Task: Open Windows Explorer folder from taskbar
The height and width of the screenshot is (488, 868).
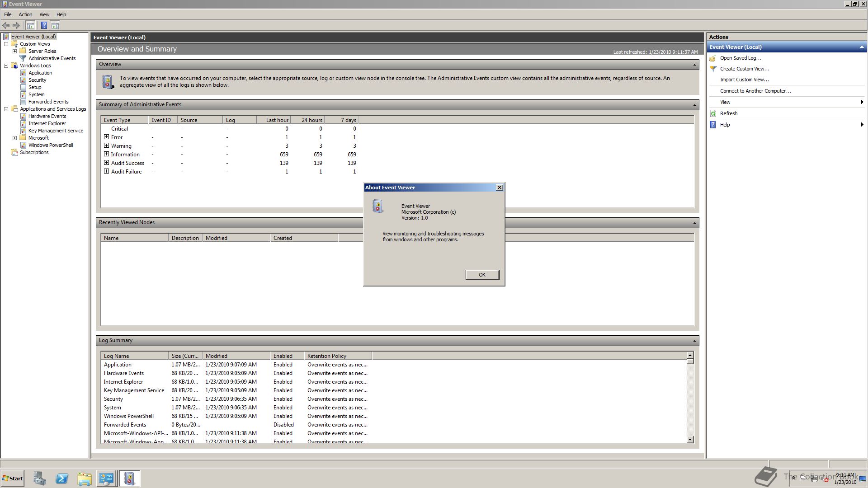Action: [x=85, y=479]
